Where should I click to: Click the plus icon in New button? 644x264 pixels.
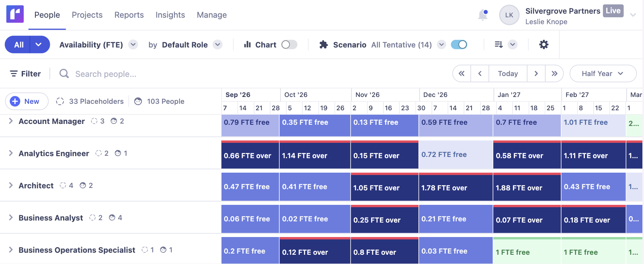[15, 101]
